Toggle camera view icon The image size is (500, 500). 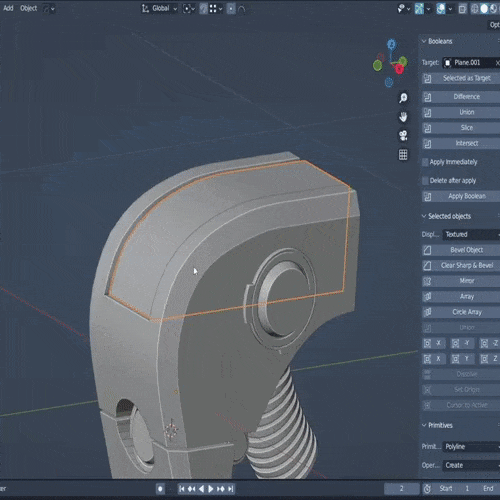tap(403, 136)
